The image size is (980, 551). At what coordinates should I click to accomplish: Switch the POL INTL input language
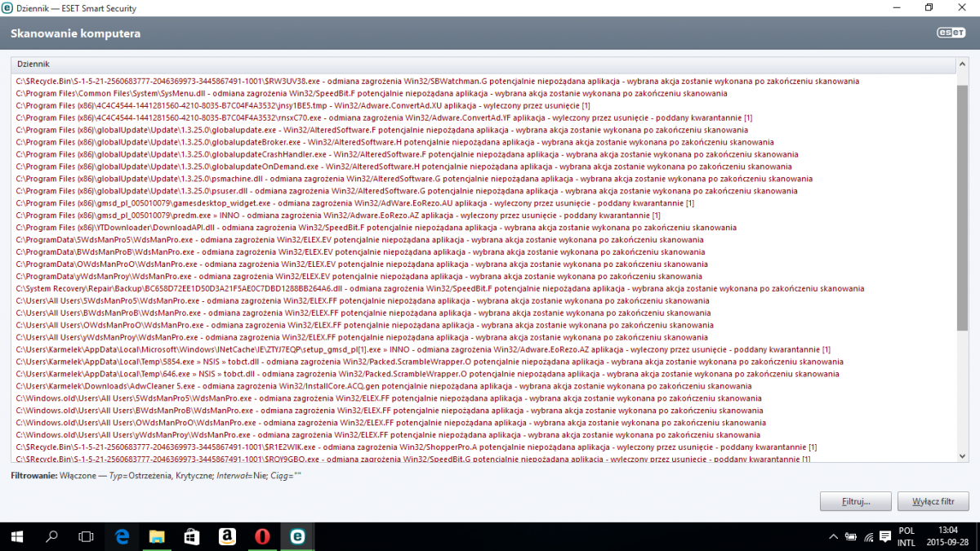(906, 536)
